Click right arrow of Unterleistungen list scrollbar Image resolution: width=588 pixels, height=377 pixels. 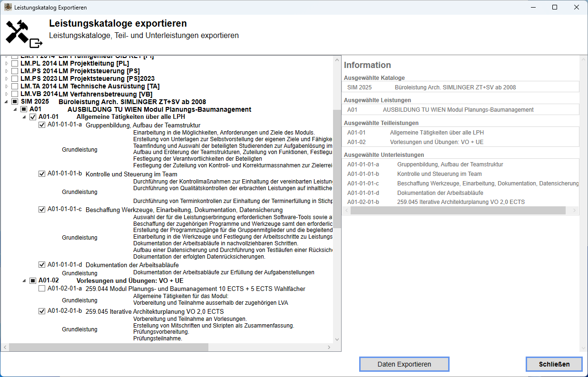click(x=574, y=211)
